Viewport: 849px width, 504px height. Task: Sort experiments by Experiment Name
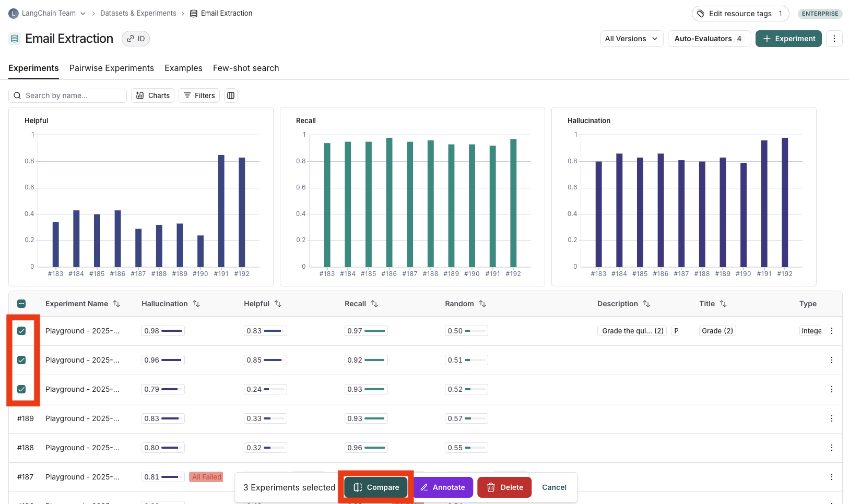117,303
